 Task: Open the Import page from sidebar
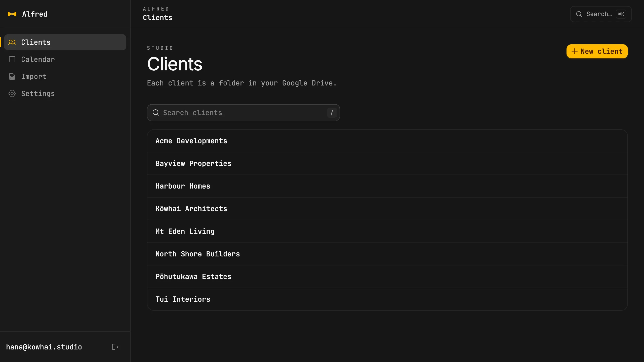coord(65,76)
